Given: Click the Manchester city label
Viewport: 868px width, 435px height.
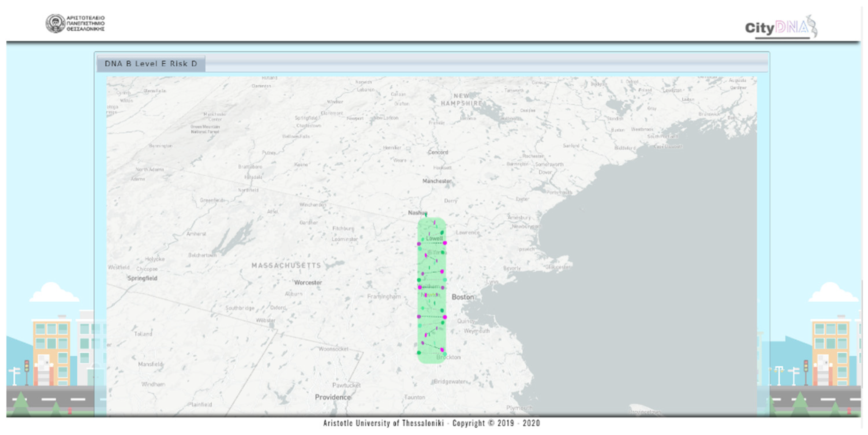Looking at the screenshot, I should 437,181.
